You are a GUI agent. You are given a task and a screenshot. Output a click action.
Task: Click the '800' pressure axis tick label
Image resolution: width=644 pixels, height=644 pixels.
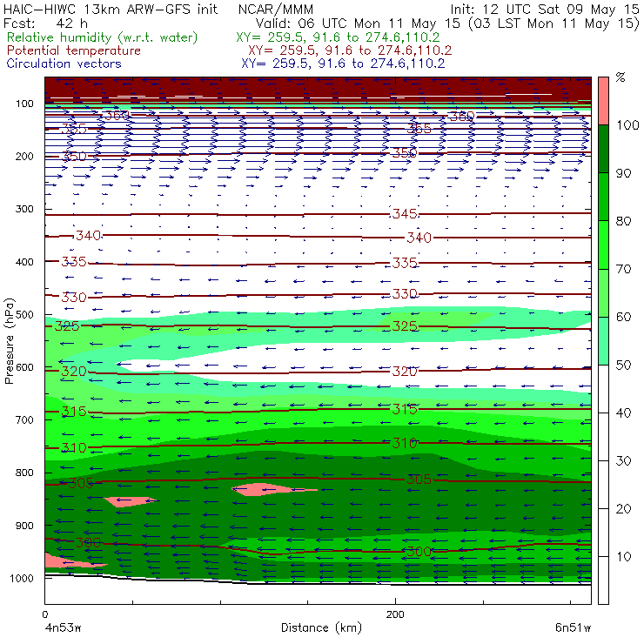(24, 473)
